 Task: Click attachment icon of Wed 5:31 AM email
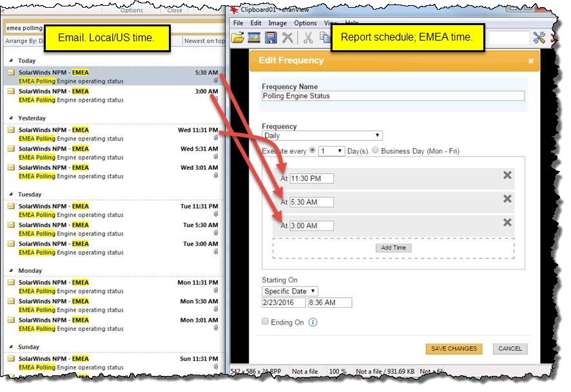(x=216, y=156)
